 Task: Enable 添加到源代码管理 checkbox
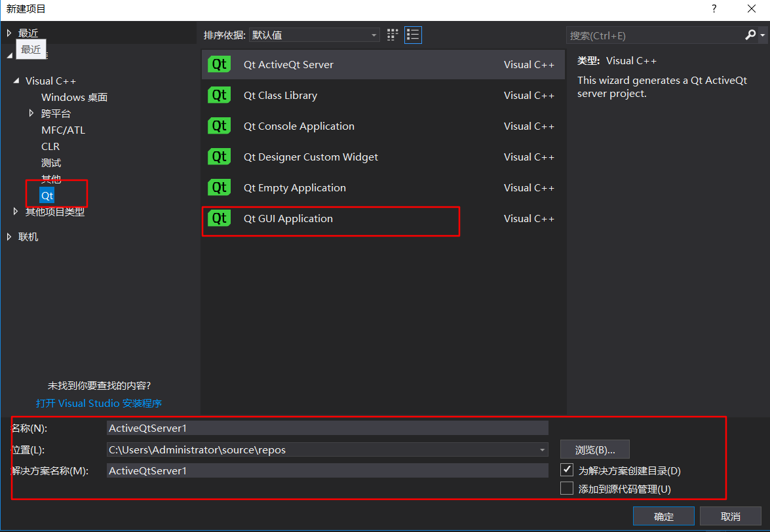pyautogui.click(x=567, y=488)
